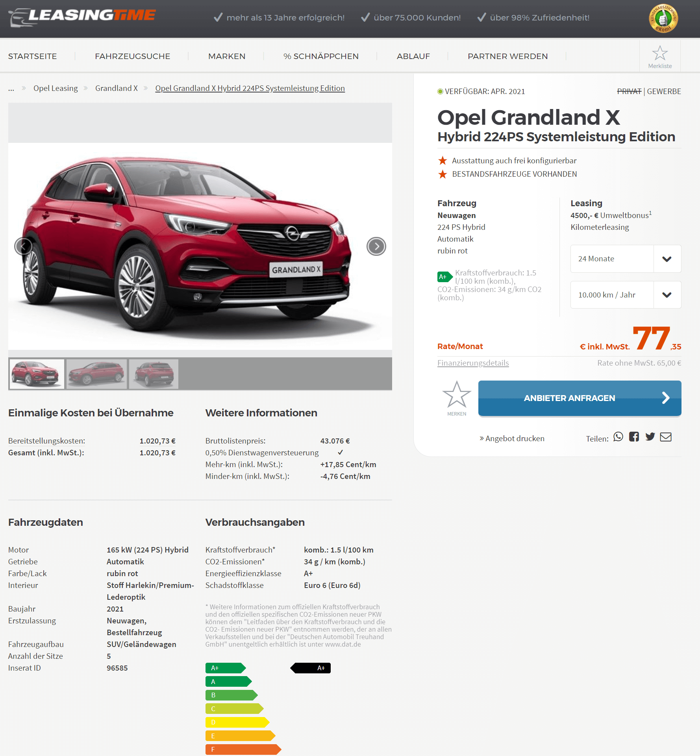
Task: Click 'mehr als 13 Jahre erfolgreich!' header text
Action: point(285,18)
